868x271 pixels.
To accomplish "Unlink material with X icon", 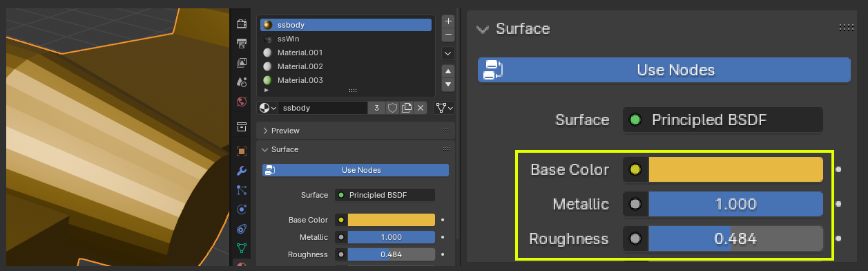I will pos(421,108).
